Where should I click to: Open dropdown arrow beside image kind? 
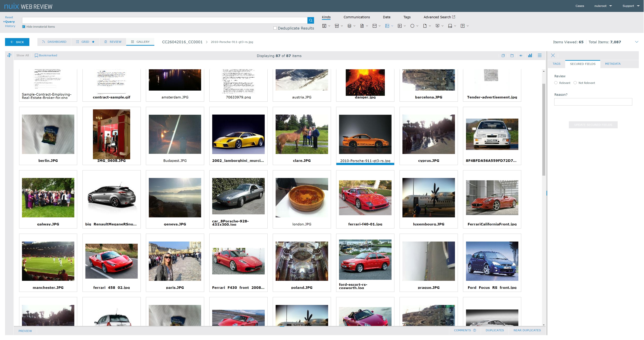click(392, 26)
